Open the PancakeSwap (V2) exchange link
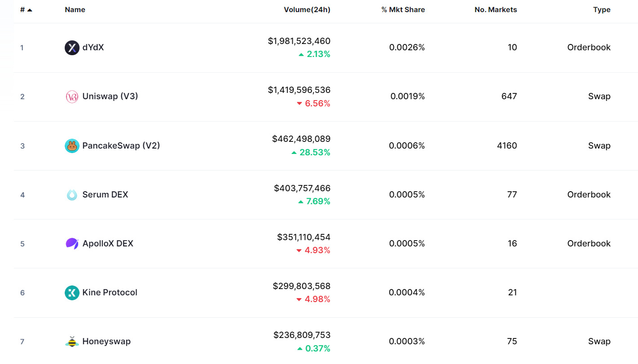This screenshot has width=638, height=364. [121, 145]
